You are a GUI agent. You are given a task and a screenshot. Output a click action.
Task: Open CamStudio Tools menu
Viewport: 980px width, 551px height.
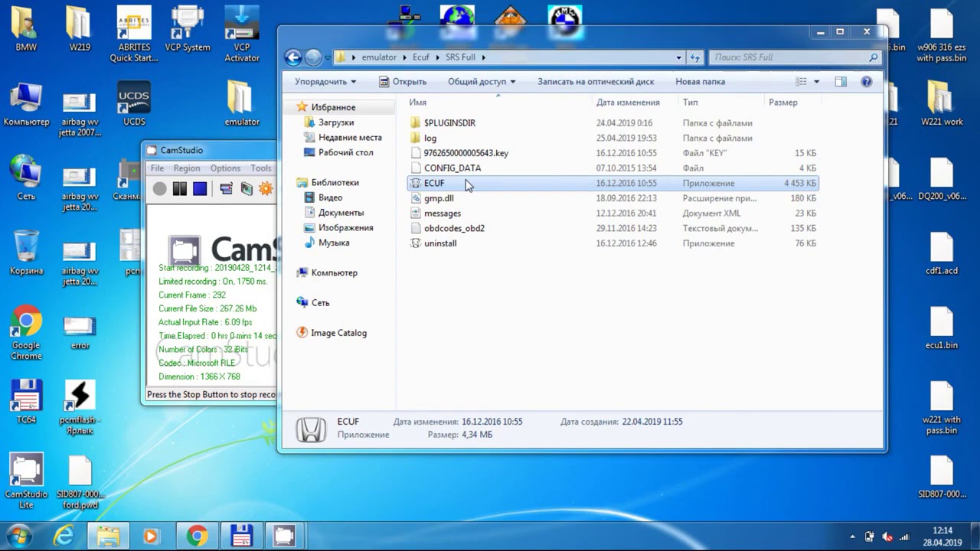(x=261, y=168)
